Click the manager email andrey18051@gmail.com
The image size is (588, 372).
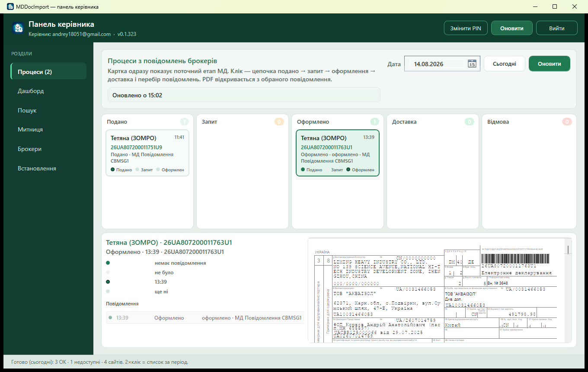tap(82, 34)
